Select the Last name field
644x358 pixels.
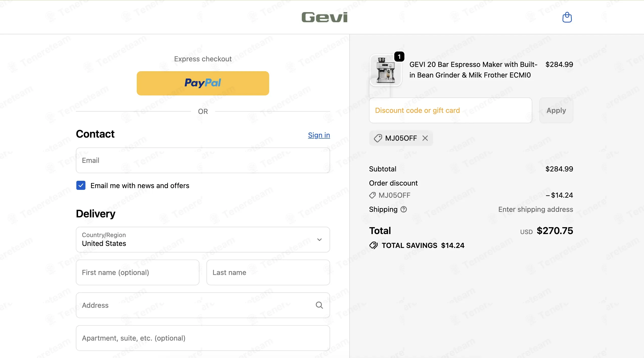pos(268,272)
